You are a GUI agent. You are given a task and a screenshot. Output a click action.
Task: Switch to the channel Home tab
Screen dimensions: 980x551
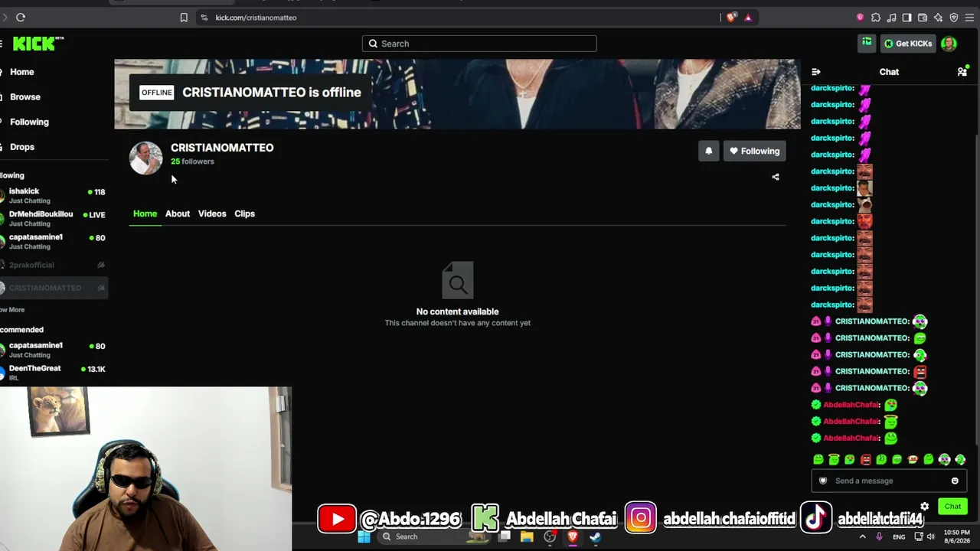[145, 214]
